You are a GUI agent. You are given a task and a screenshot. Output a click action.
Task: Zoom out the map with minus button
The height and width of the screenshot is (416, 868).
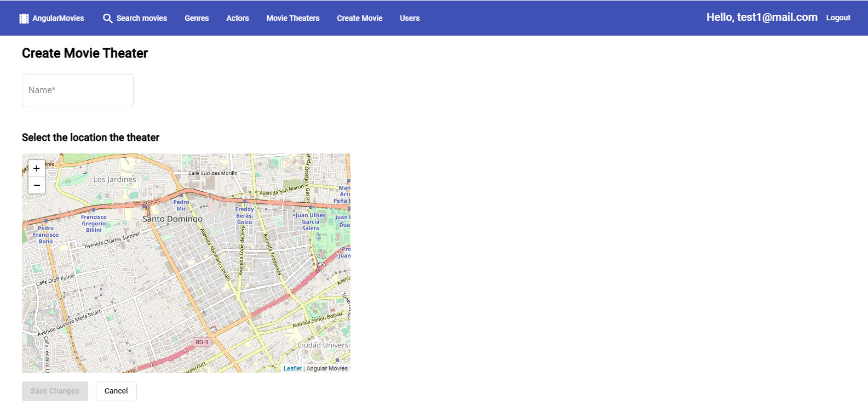pyautogui.click(x=37, y=185)
